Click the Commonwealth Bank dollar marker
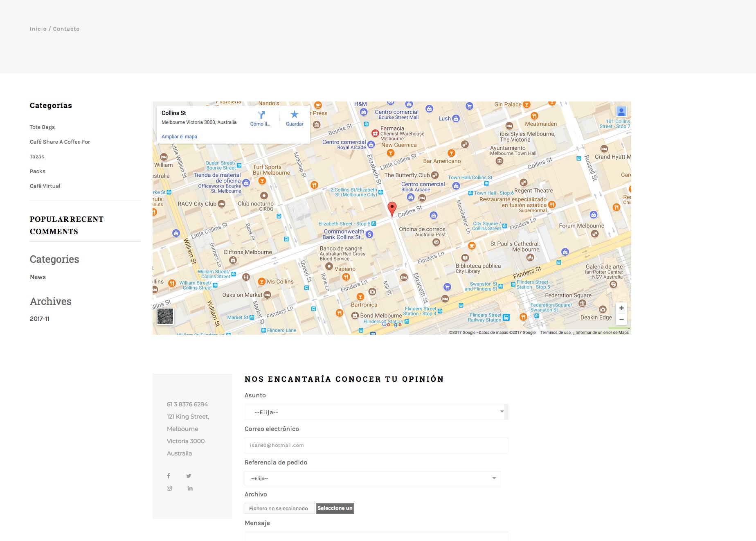 pyautogui.click(x=369, y=234)
